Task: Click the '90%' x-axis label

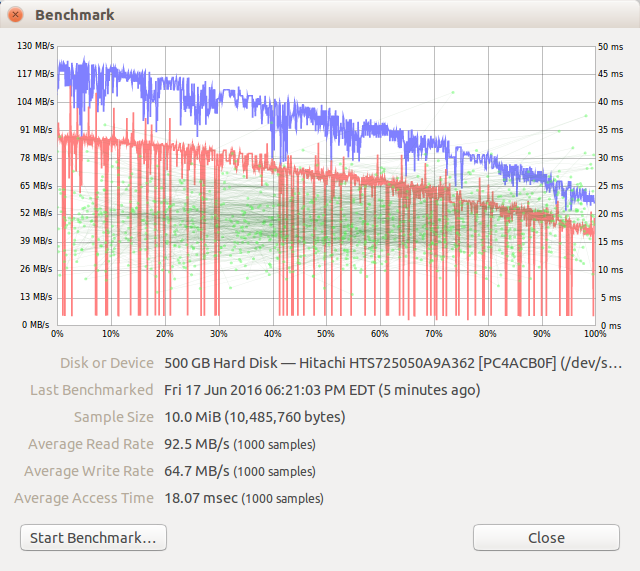Action: [x=541, y=333]
